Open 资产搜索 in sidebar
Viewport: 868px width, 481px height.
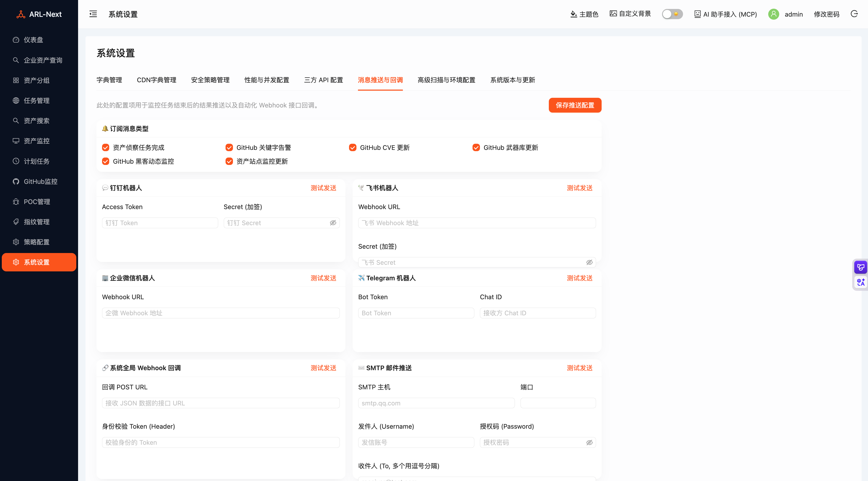pos(39,121)
